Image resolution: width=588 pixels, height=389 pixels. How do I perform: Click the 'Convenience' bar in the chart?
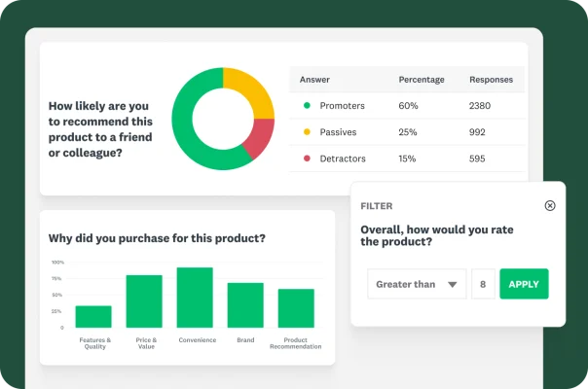click(195, 298)
